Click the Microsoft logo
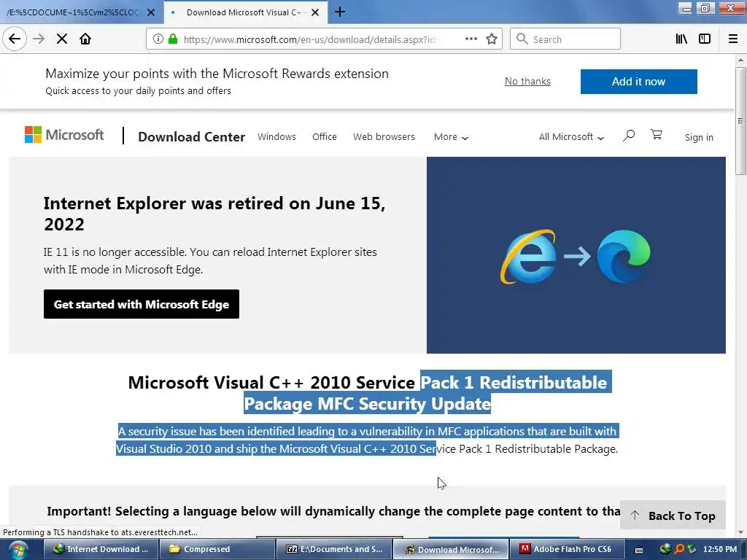Screen dimensions: 747x560 64,135
